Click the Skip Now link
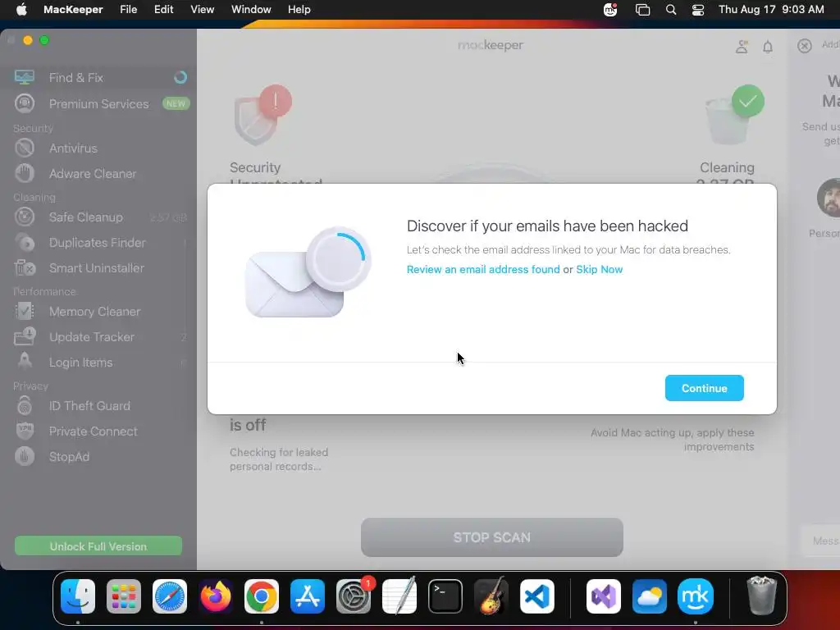 click(x=599, y=269)
